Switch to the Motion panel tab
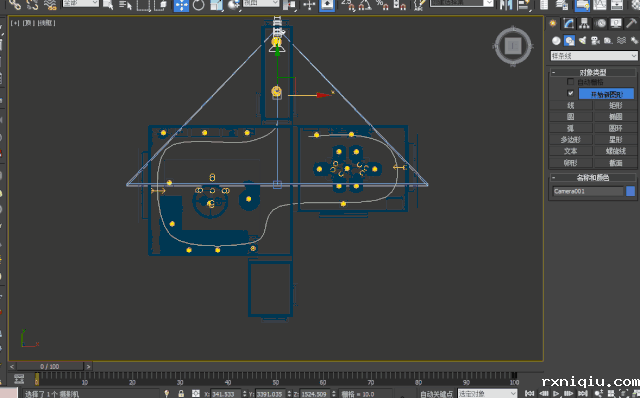The width and height of the screenshot is (640, 398). [x=600, y=23]
